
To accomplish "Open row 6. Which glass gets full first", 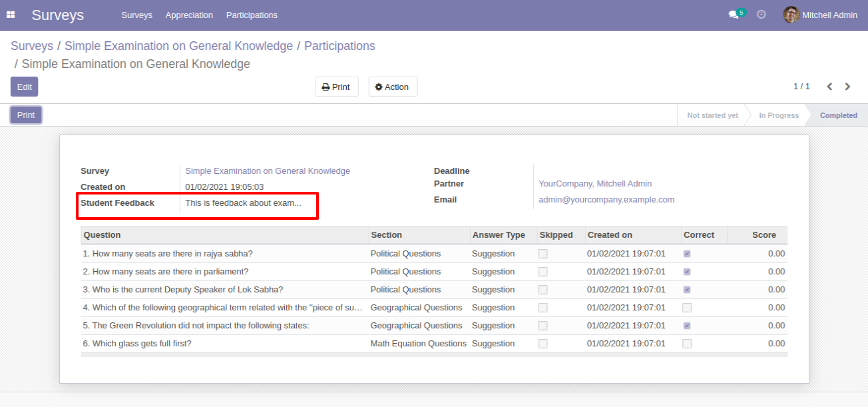I will [434, 344].
